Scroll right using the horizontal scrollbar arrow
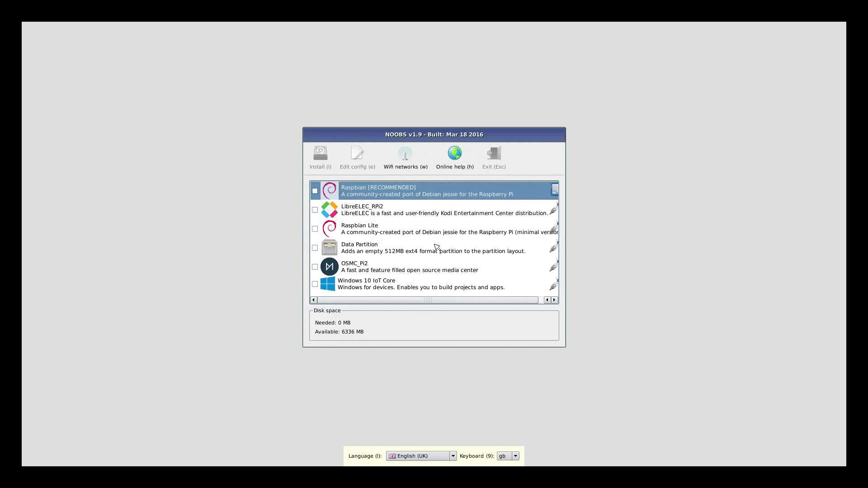The image size is (868, 488). pos(554,300)
